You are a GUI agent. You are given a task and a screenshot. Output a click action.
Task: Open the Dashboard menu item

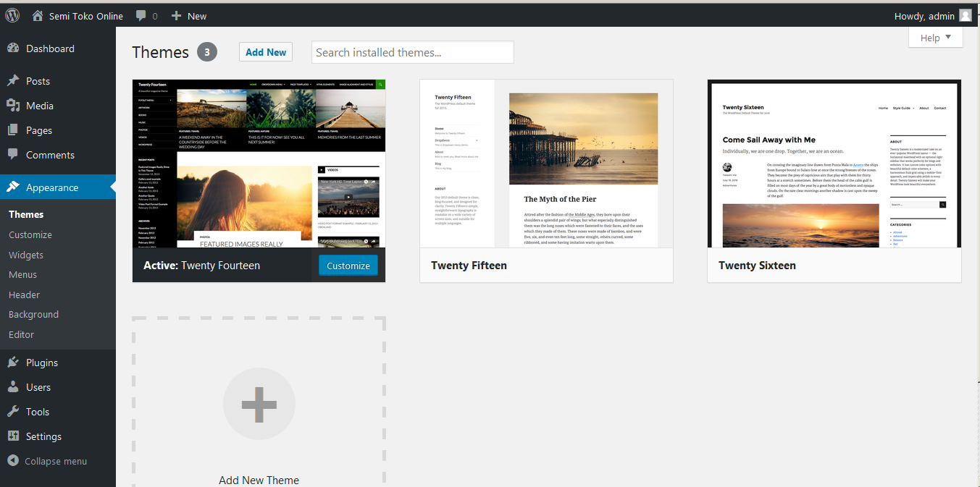click(x=50, y=48)
